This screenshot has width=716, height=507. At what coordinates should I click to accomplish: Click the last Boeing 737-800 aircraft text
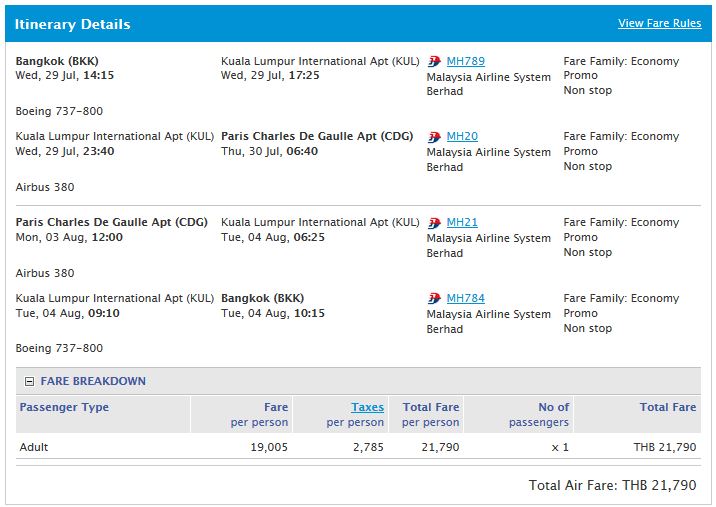tap(59, 348)
